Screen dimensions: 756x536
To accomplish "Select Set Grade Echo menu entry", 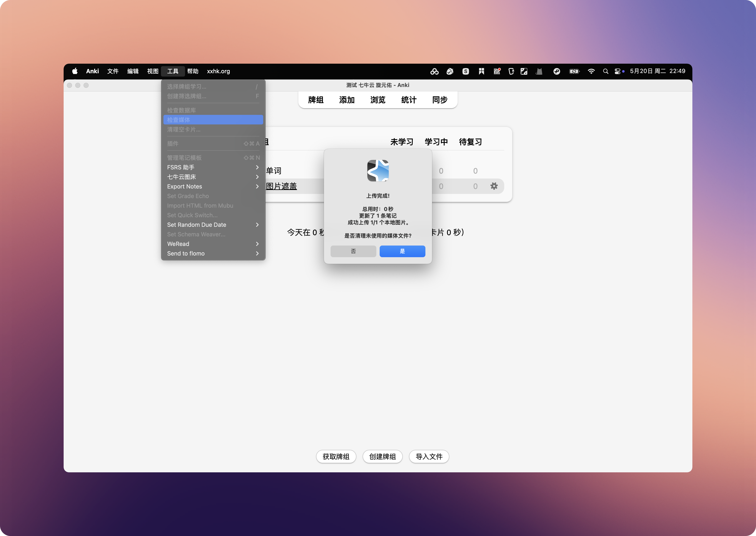I will (213, 196).
